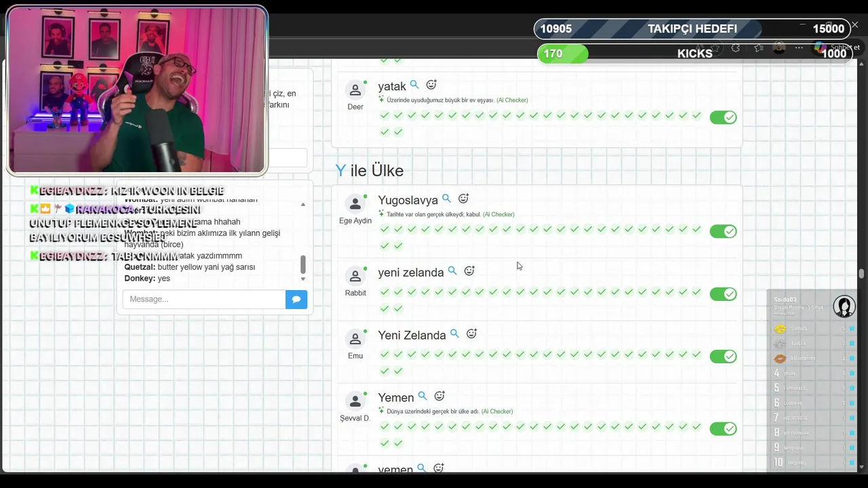868x488 pixels.
Task: Click the main page scrollbar thumb
Action: point(861,274)
